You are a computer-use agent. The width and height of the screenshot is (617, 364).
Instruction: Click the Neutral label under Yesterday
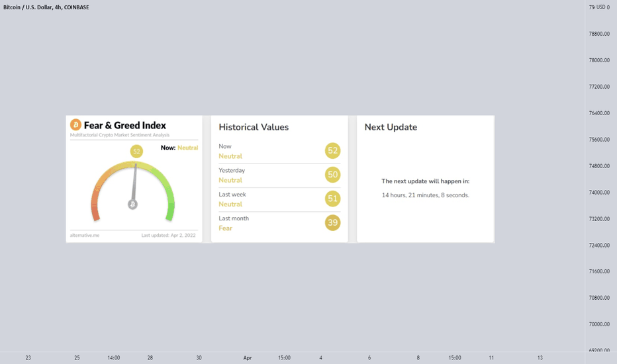[230, 180]
